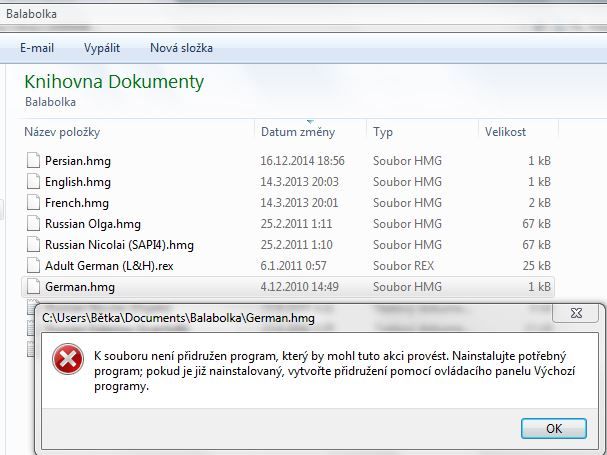
Task: Sort by Velikost column header
Action: [505, 132]
